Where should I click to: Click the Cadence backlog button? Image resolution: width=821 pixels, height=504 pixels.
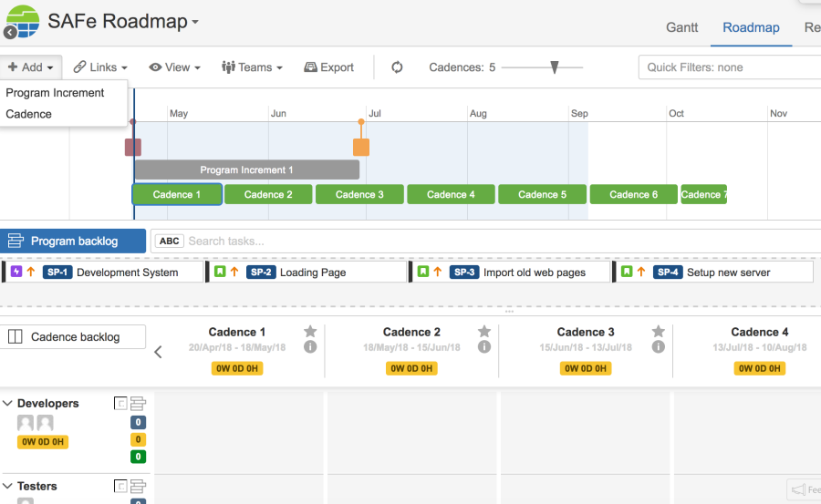pos(73,337)
